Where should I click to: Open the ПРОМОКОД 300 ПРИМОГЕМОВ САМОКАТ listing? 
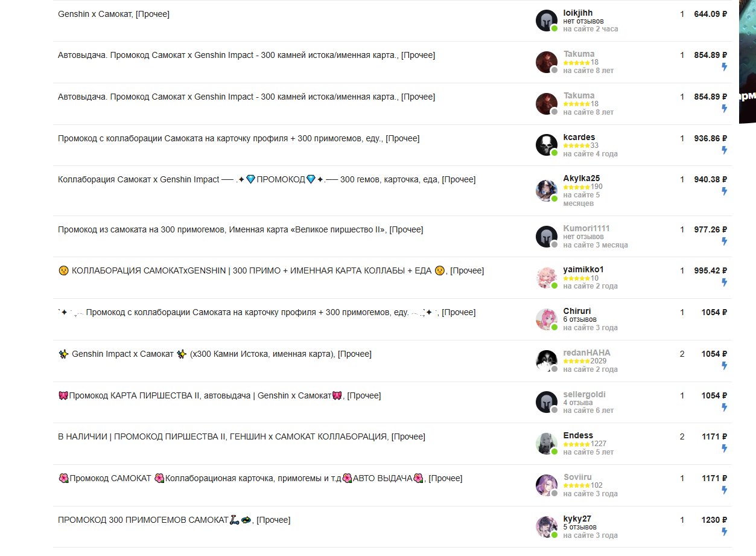(174, 520)
